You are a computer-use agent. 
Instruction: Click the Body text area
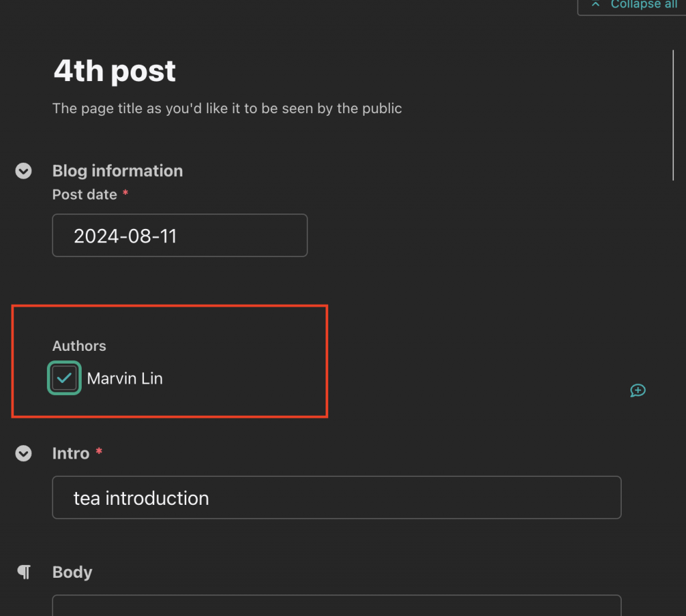click(x=336, y=605)
